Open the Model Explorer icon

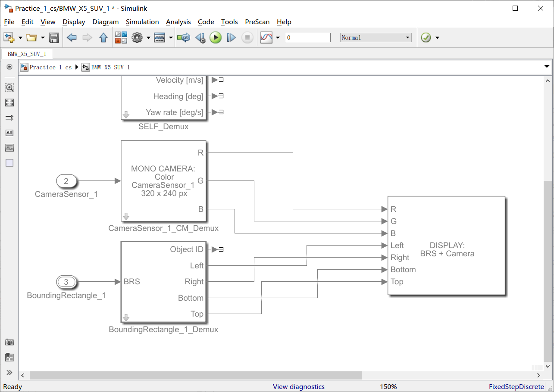[160, 38]
